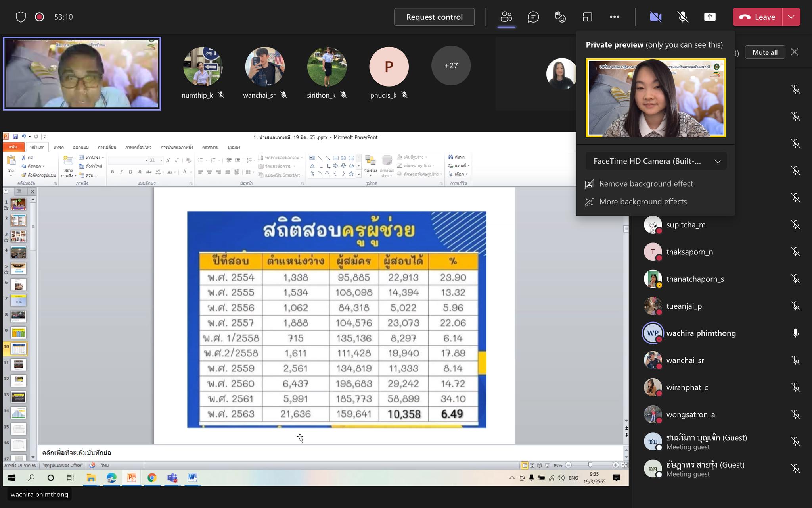Screen dimensions: 812x508
Task: Toggle supitcha_m's microphone mute state
Action: pos(795,225)
